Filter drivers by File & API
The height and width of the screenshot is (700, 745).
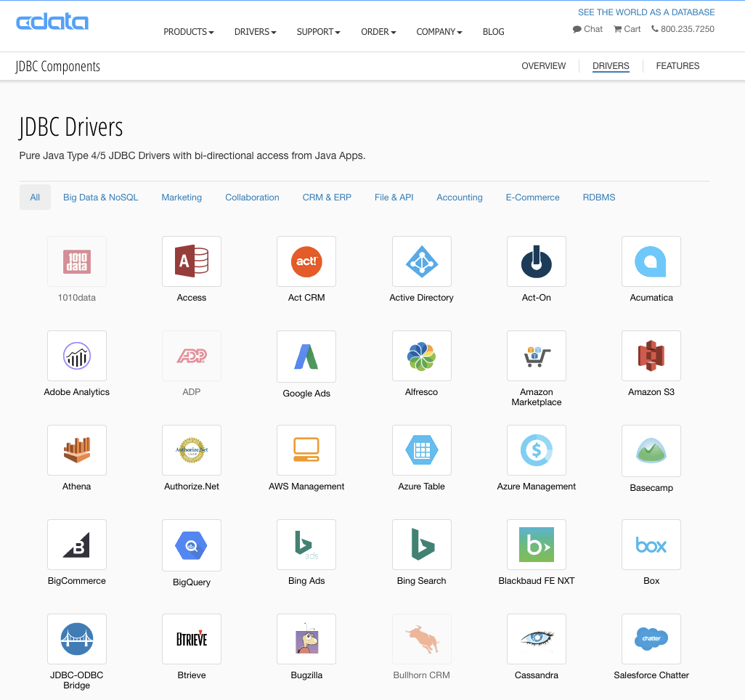[x=394, y=198]
